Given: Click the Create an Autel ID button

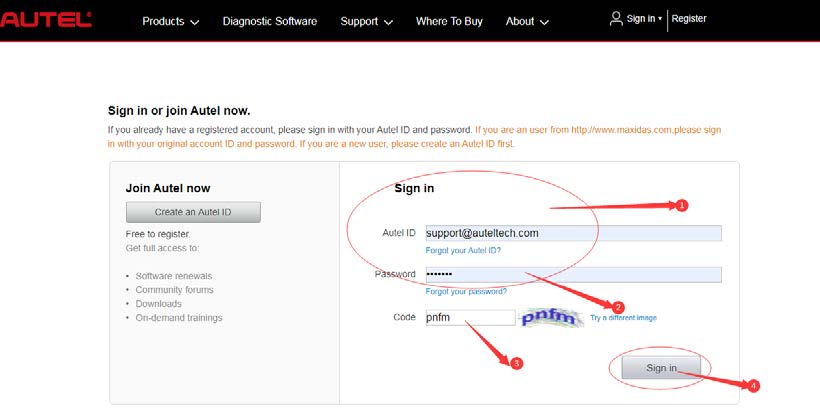Looking at the screenshot, I should [193, 212].
